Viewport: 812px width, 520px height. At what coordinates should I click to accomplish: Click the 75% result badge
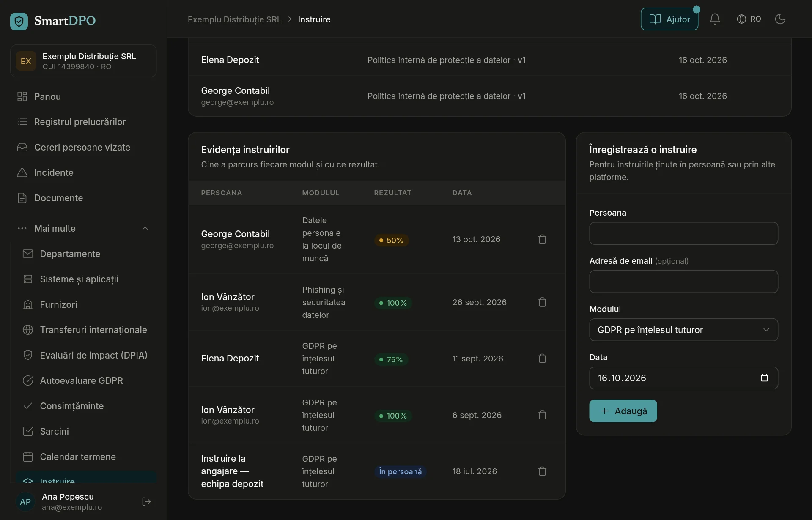(x=391, y=359)
